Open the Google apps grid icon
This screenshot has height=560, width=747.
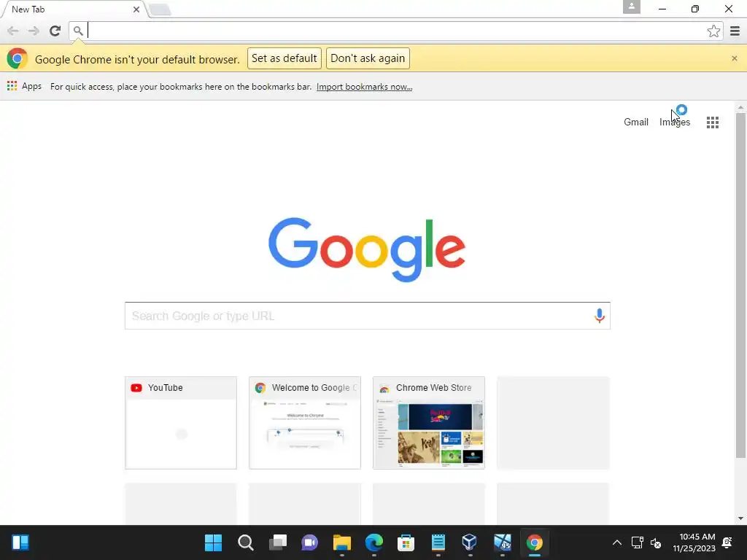click(712, 122)
